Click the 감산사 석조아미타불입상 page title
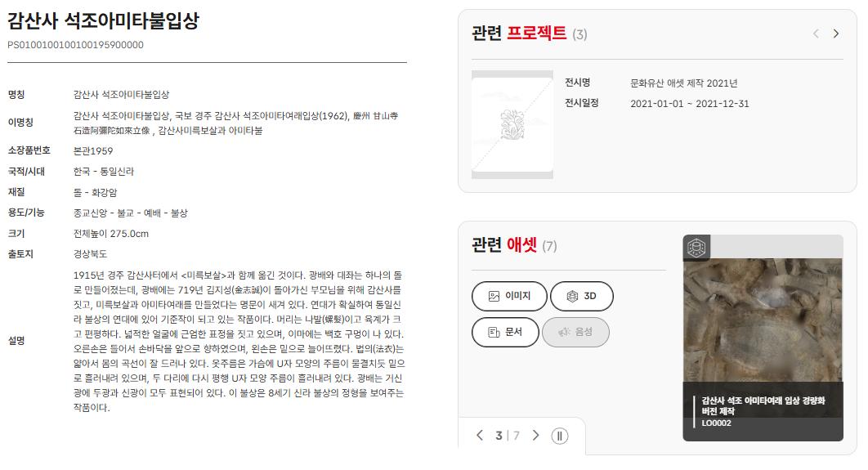The width and height of the screenshot is (868, 470). (x=103, y=21)
